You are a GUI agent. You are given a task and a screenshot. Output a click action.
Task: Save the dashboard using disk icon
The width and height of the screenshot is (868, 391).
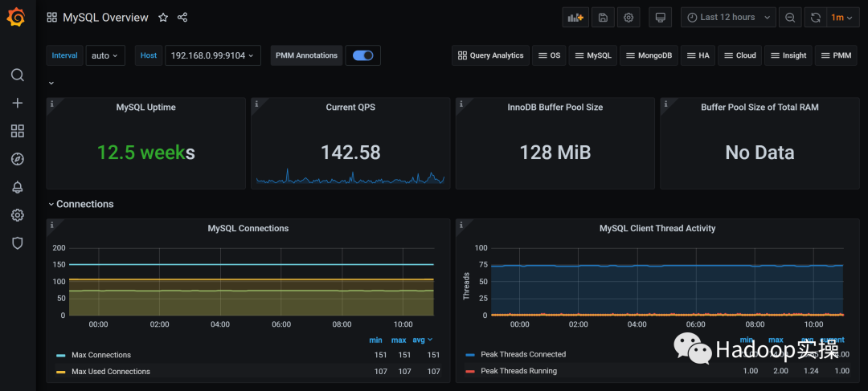[x=603, y=17]
